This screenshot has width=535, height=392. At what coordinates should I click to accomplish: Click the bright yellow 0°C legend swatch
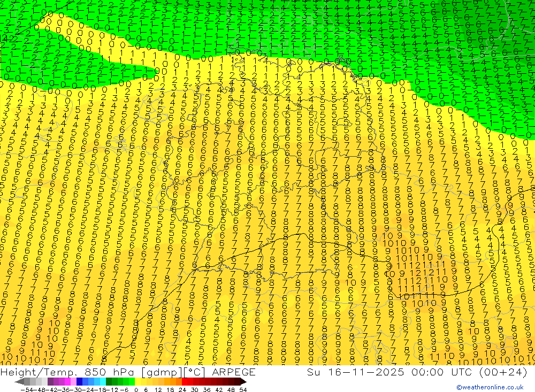click(137, 381)
